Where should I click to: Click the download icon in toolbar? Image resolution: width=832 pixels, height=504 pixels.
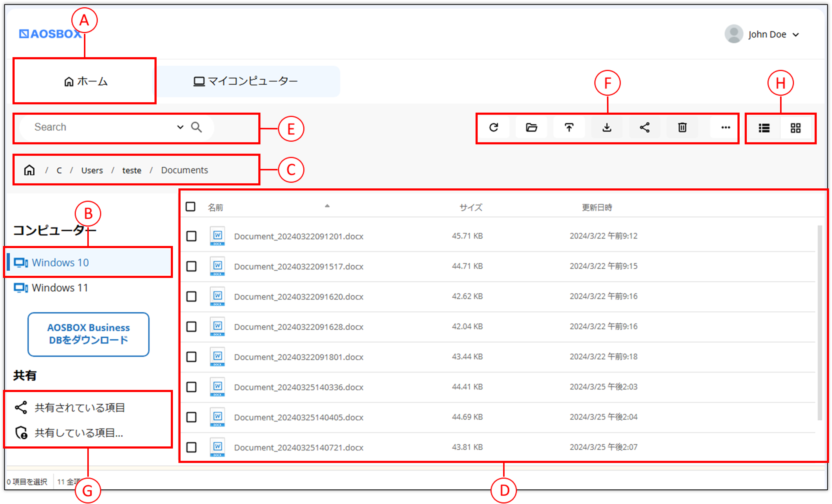pyautogui.click(x=607, y=127)
